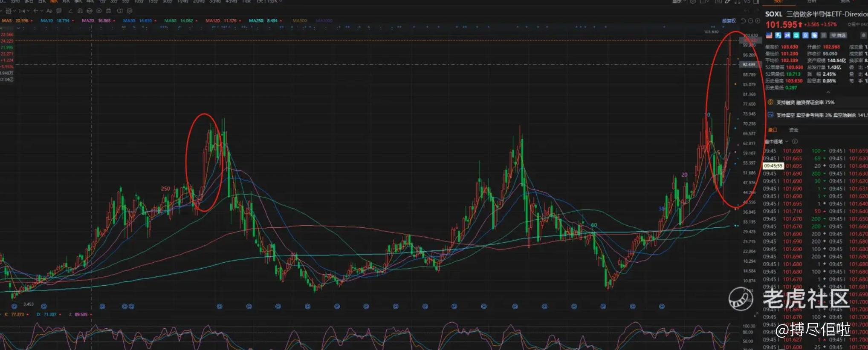The height and width of the screenshot is (350, 868).
Task: Switch to the 资金 tab
Action: [x=793, y=130]
